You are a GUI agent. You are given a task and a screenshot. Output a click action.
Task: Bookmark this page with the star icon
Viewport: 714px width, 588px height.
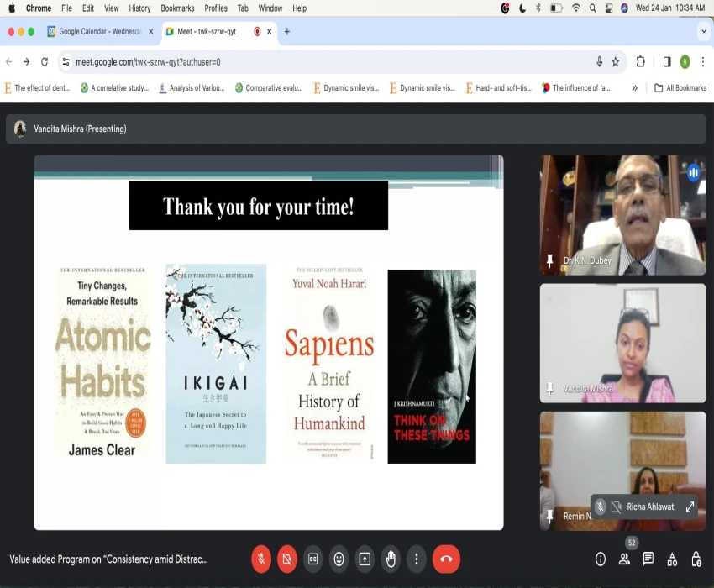[616, 61]
